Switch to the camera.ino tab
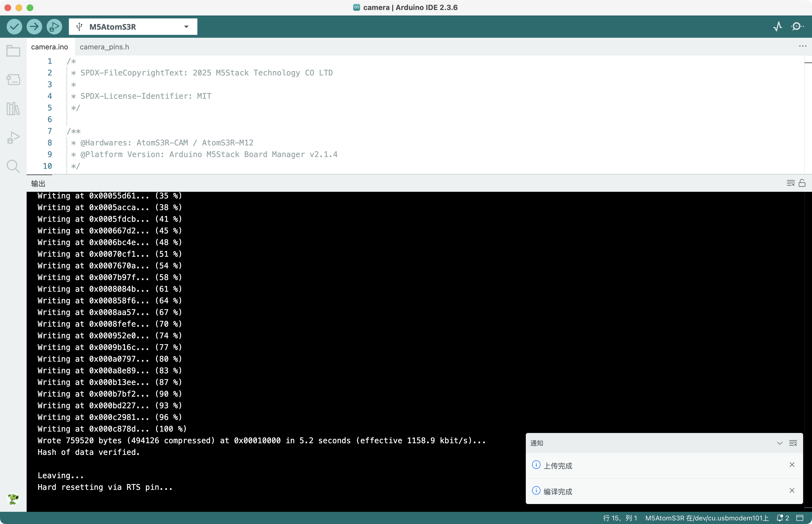The width and height of the screenshot is (812, 524). 50,47
